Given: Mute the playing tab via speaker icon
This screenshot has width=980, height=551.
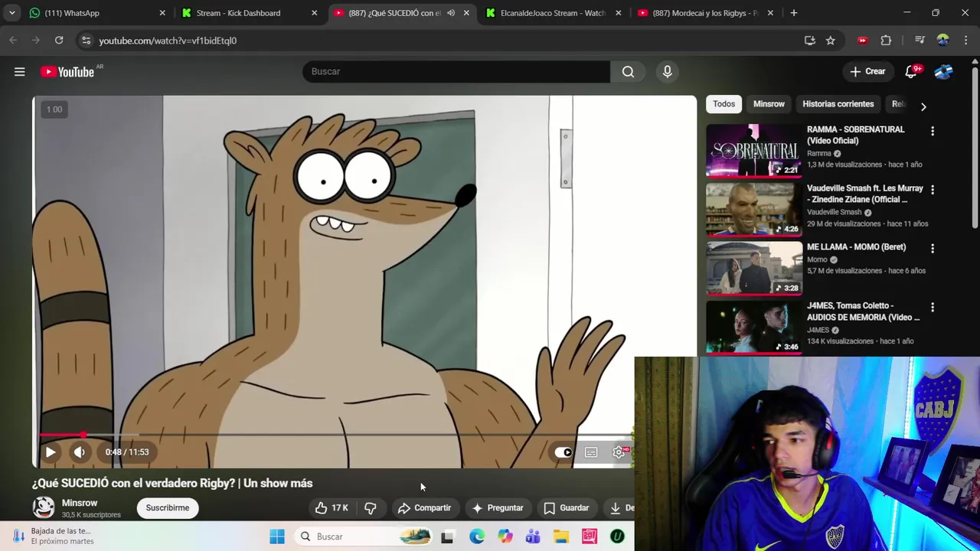Looking at the screenshot, I should (451, 13).
